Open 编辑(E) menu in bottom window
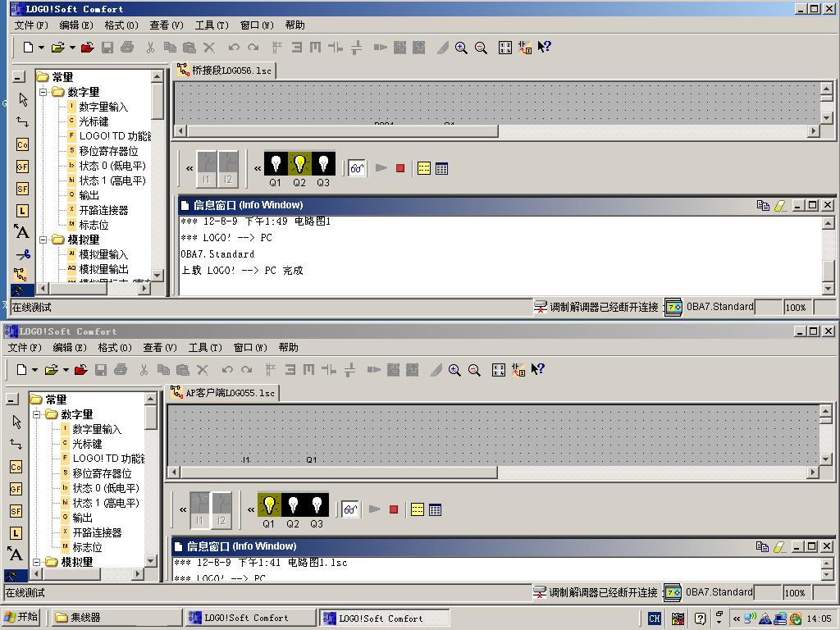 (x=70, y=348)
